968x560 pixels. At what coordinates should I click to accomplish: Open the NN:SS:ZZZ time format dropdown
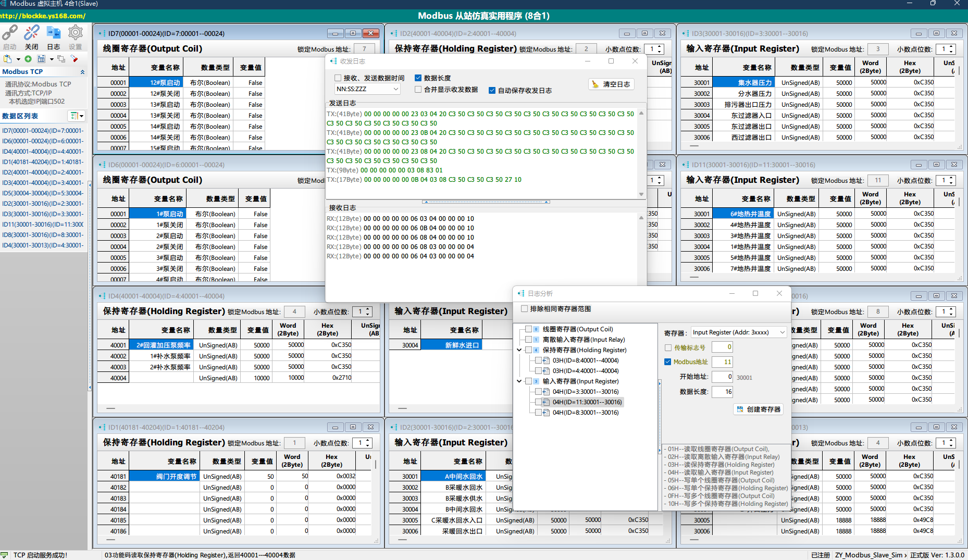tap(395, 89)
